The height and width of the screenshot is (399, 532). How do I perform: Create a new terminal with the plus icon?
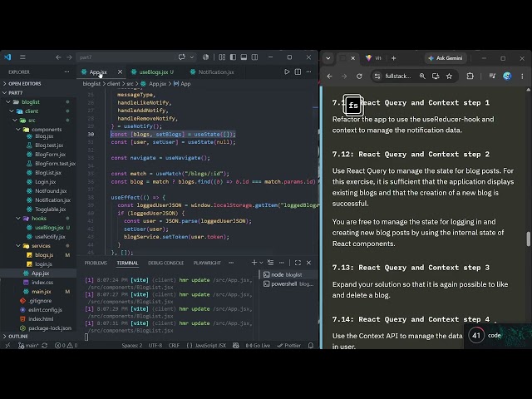pos(254,263)
